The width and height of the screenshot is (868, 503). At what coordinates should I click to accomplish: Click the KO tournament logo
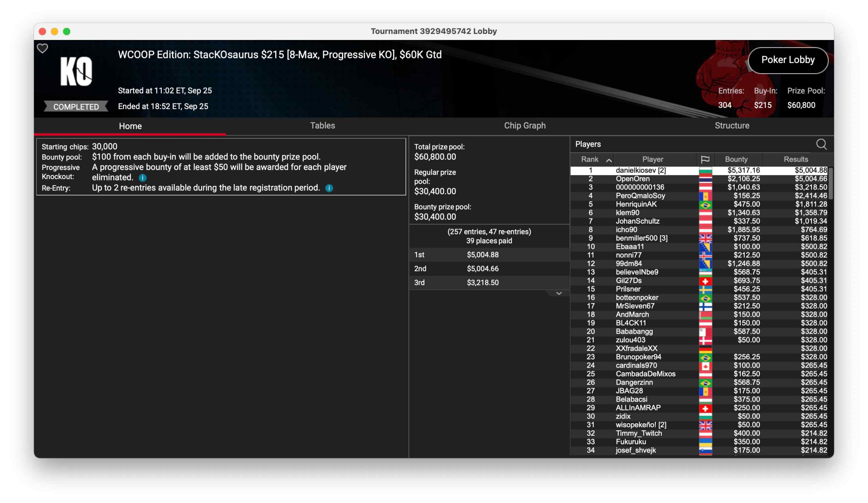click(x=76, y=71)
